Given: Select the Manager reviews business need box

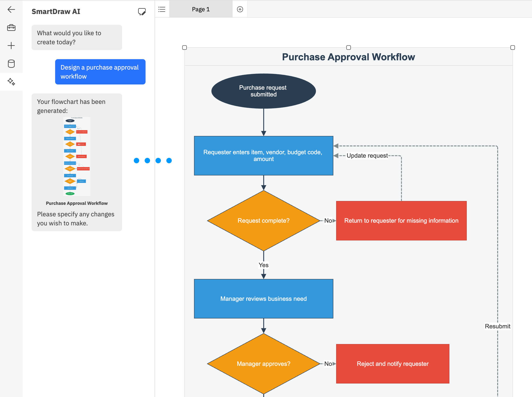Looking at the screenshot, I should click(264, 299).
